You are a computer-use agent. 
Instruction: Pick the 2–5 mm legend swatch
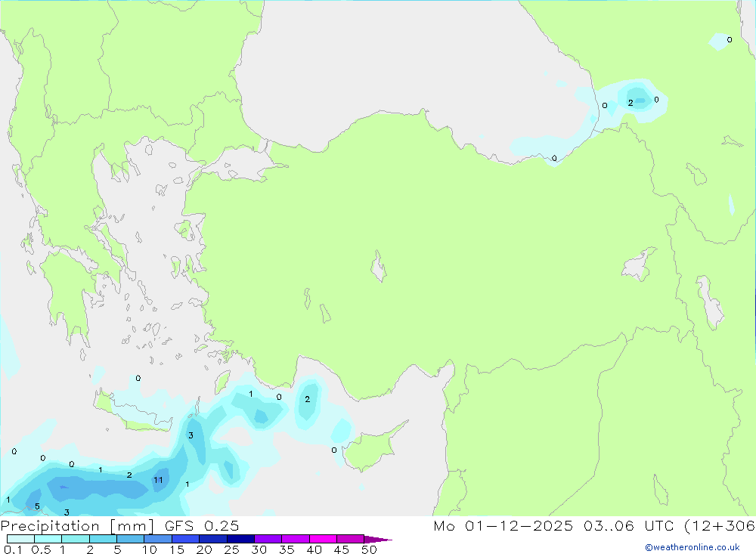(x=103, y=539)
